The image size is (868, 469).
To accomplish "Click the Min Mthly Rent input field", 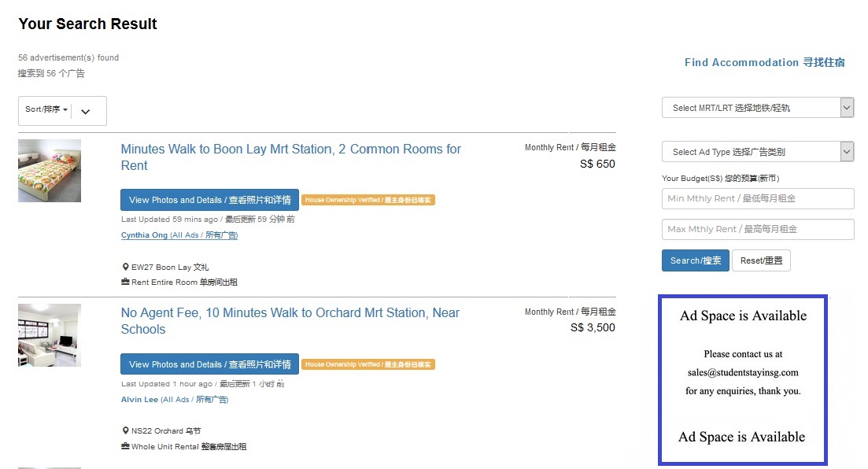I will pyautogui.click(x=758, y=198).
